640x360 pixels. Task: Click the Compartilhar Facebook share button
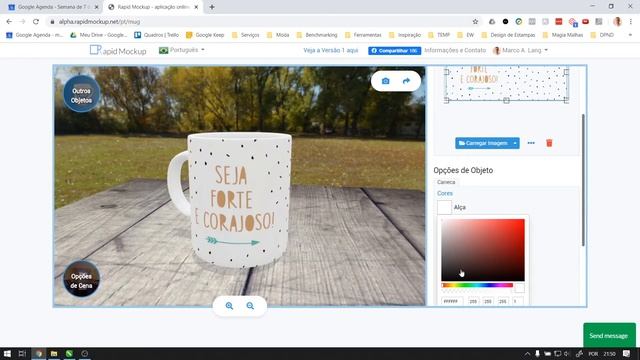[x=394, y=51]
